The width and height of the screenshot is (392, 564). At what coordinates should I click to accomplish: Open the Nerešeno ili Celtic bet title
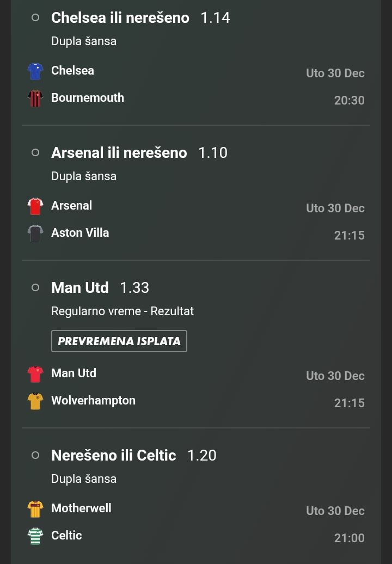[x=113, y=455]
